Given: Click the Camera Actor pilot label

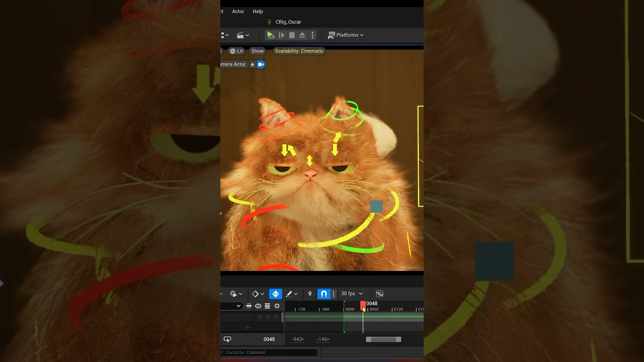Looking at the screenshot, I should point(233,64).
